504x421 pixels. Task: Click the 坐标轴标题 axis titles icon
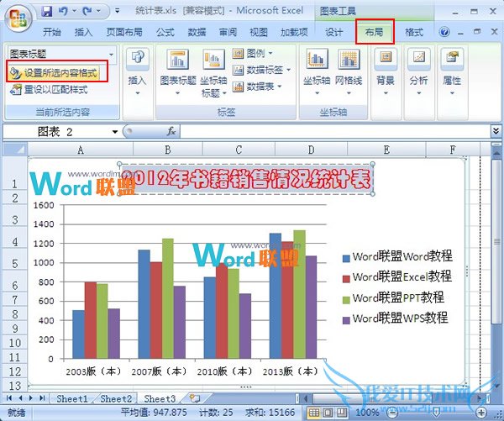click(x=212, y=61)
